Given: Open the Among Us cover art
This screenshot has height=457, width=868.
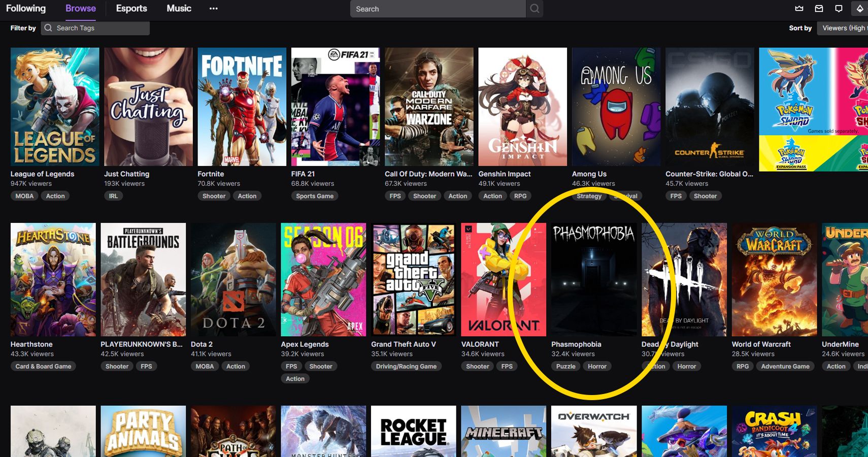Looking at the screenshot, I should click(616, 107).
